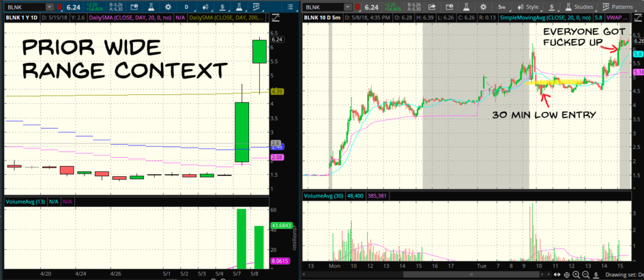Open right chart drawings dollar icon
Image resolution: width=644 pixels, height=280 pixels.
click(552, 7)
